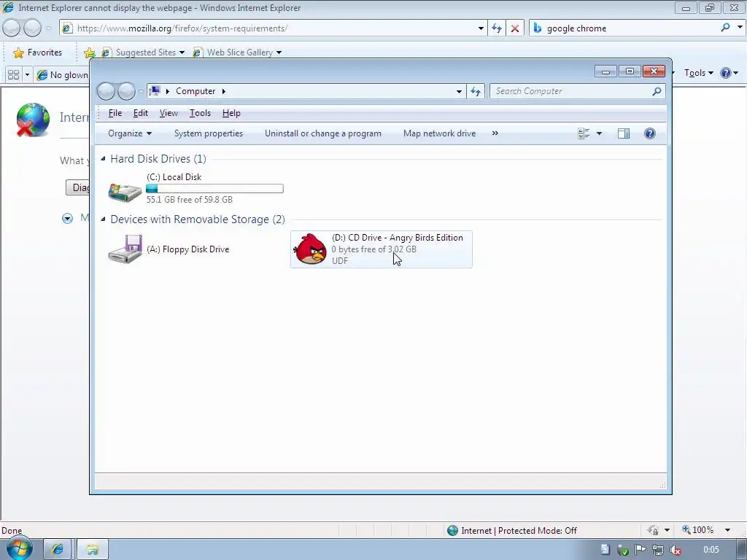Select the Floppy Disk Drive A icon
This screenshot has height=560, width=747.
pyautogui.click(x=125, y=249)
